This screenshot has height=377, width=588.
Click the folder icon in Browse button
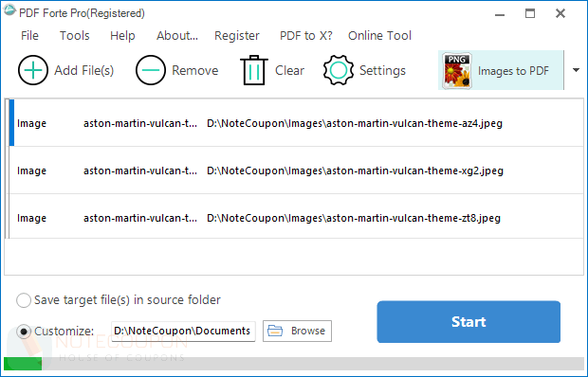(x=275, y=331)
